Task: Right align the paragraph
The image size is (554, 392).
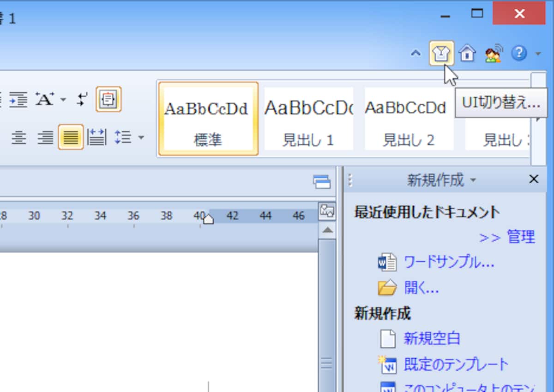Action: (x=45, y=137)
